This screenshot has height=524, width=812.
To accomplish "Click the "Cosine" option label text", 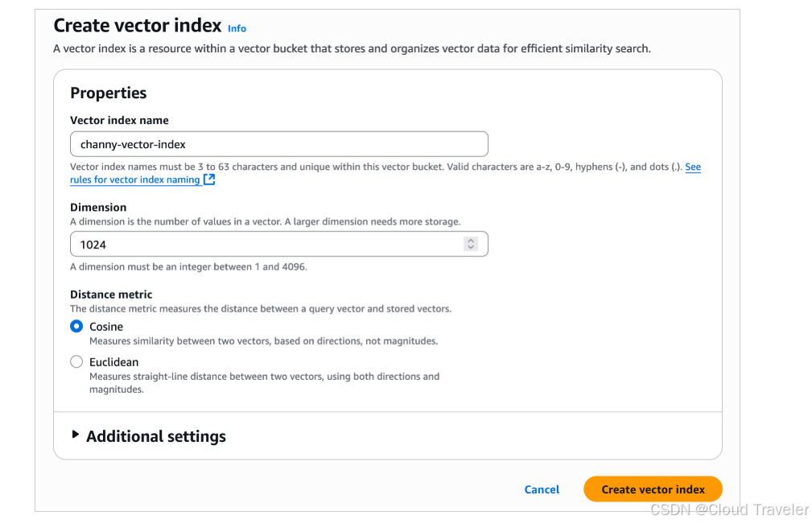I will (x=106, y=327).
